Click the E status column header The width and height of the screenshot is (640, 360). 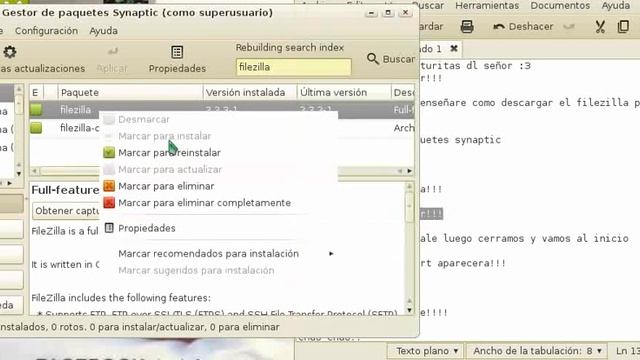click(x=36, y=93)
